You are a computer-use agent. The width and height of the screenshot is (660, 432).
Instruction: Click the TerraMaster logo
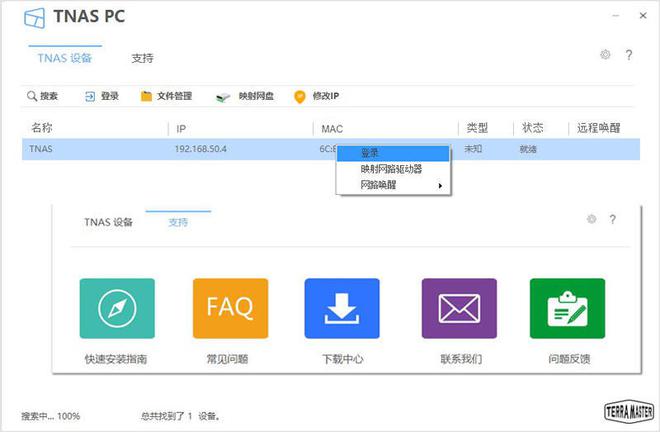point(629,411)
